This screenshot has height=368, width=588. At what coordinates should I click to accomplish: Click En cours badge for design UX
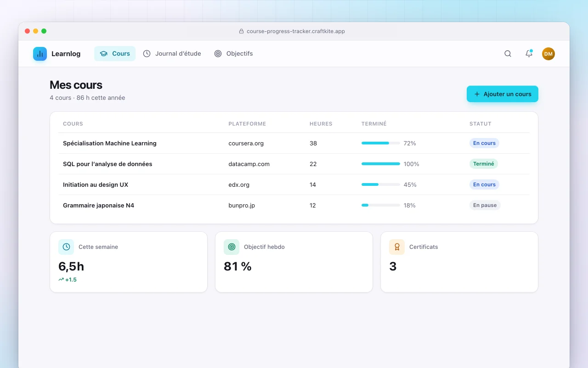484,184
